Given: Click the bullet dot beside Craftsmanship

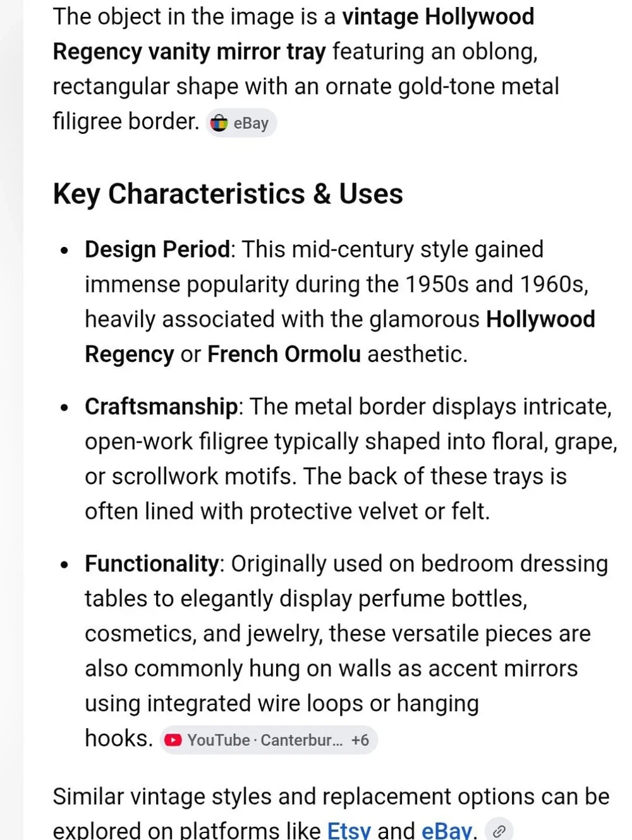Looking at the screenshot, I should [x=64, y=408].
